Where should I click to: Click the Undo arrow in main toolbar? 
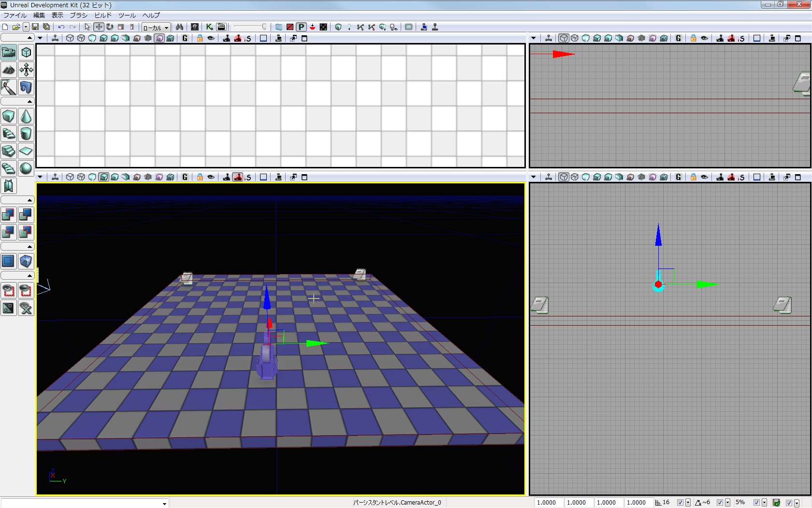pos(61,27)
